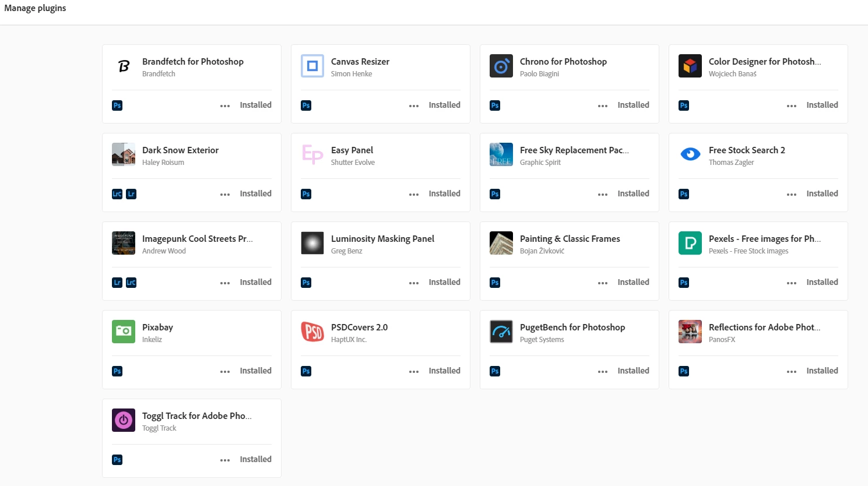Open more options for Pixabay
868x486 pixels.
point(225,372)
